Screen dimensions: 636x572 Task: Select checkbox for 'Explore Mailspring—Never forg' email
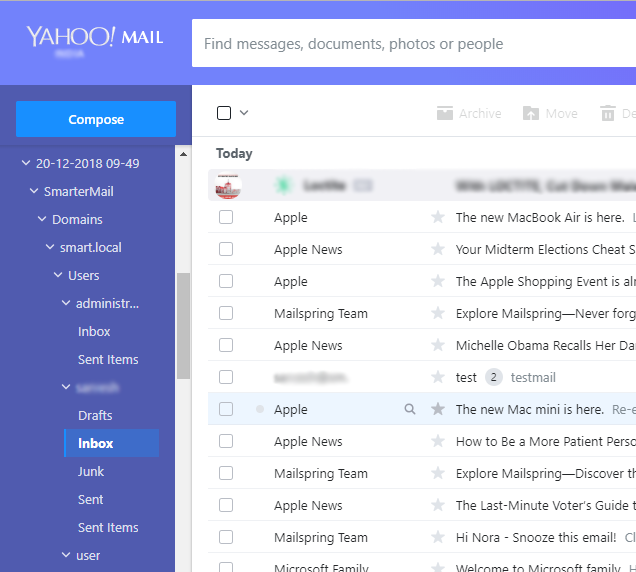(x=226, y=313)
